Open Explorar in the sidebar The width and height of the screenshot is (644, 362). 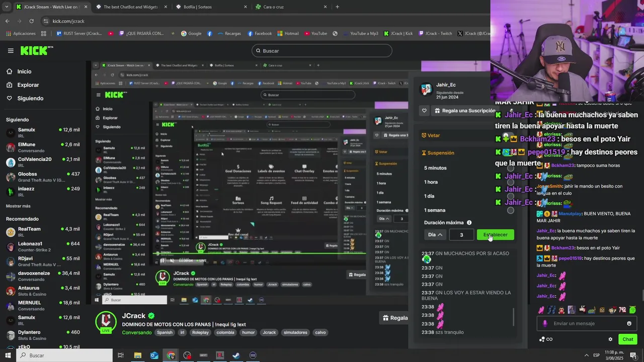pyautogui.click(x=28, y=85)
